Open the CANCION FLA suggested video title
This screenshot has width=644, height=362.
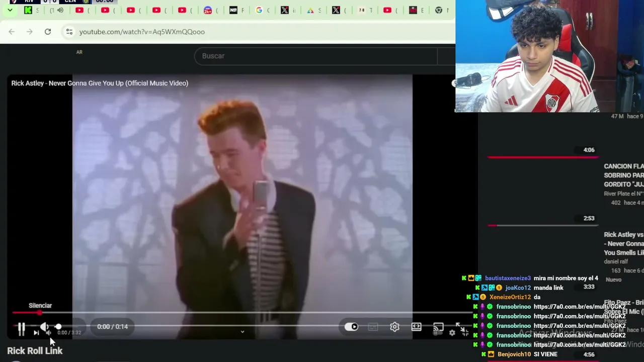(x=623, y=175)
